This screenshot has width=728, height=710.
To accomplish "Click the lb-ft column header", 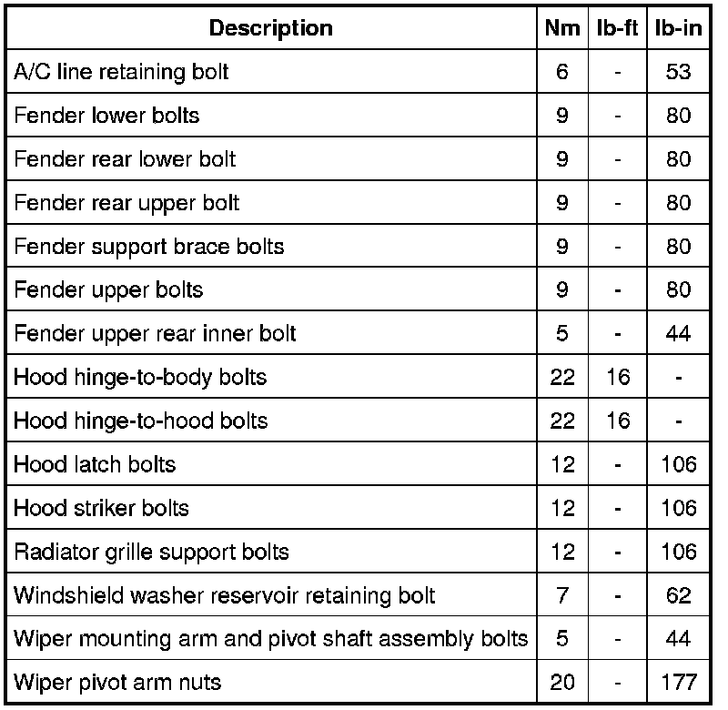I will point(617,28).
